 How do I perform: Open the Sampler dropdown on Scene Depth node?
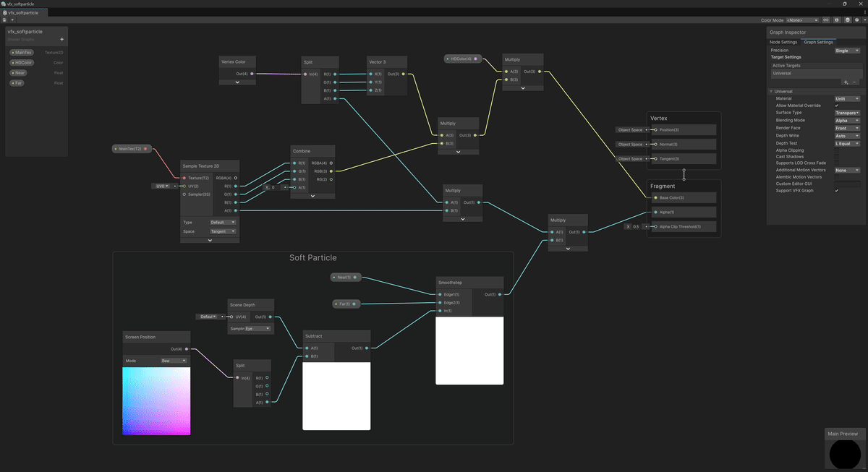[257, 328]
